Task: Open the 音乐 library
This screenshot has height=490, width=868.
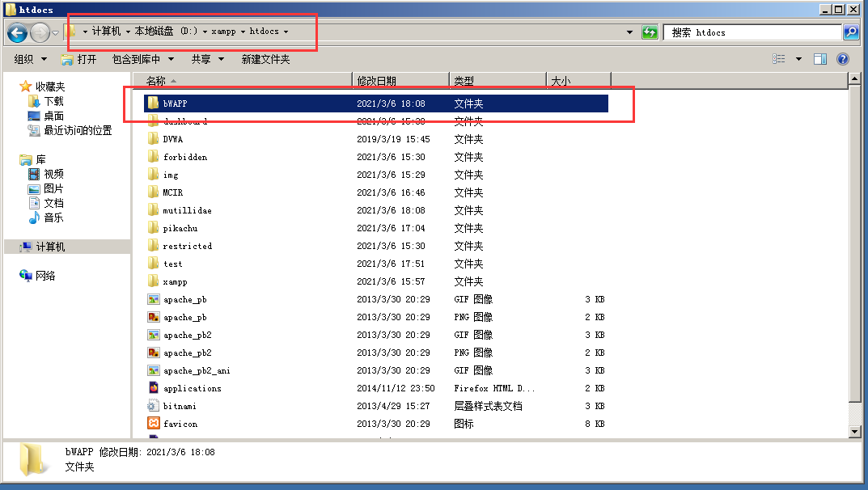Action: 53,218
